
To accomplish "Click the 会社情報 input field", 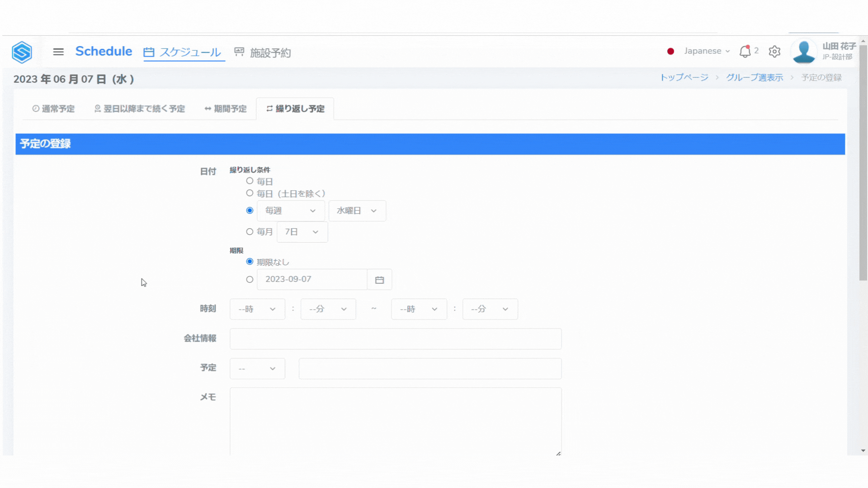I will (395, 339).
